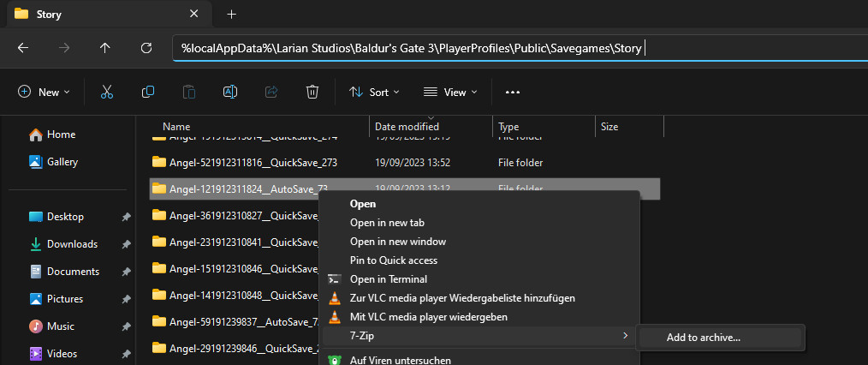
Task: Select folder Angel-151912310846__QuickSave
Action: click(x=235, y=268)
